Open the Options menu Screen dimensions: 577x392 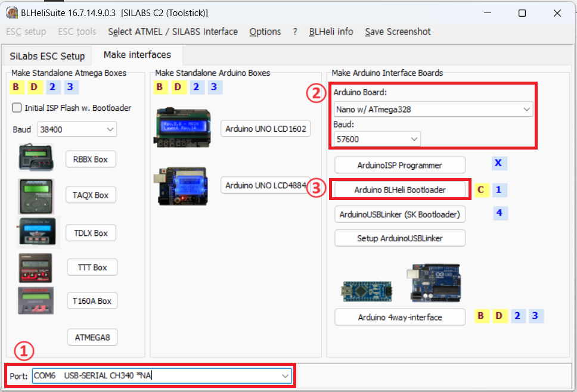tap(265, 32)
